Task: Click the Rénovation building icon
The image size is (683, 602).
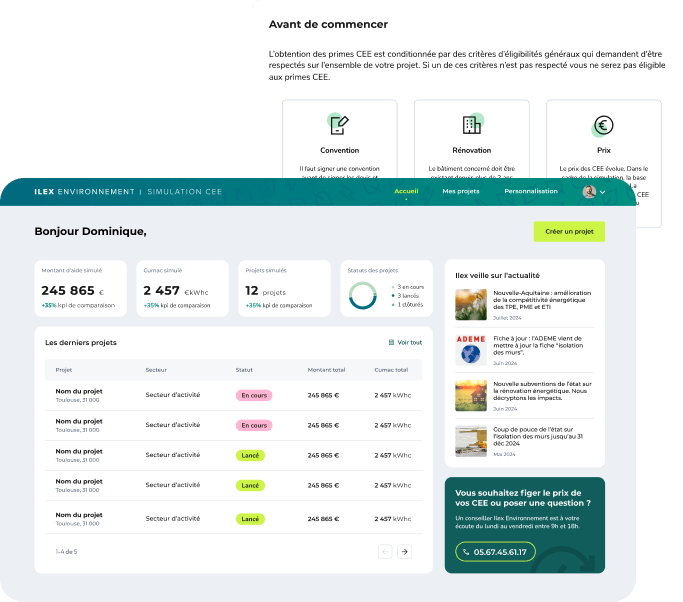Action: pos(471,125)
